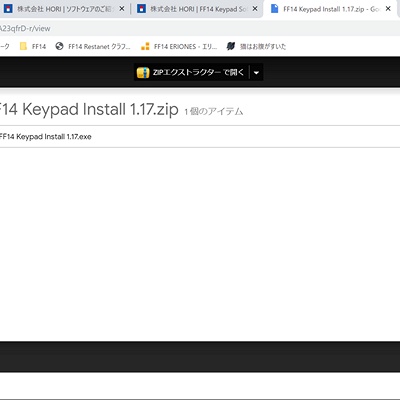
Task: Open FF14 Restanet クラフ bookmark
Action: coord(93,46)
